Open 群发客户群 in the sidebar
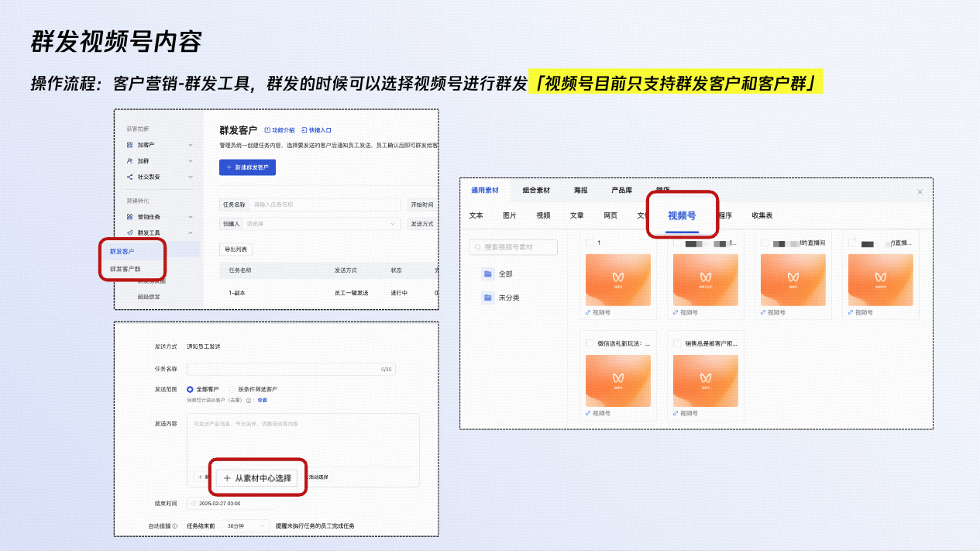Viewport: 980px width, 551px height. pyautogui.click(x=125, y=269)
